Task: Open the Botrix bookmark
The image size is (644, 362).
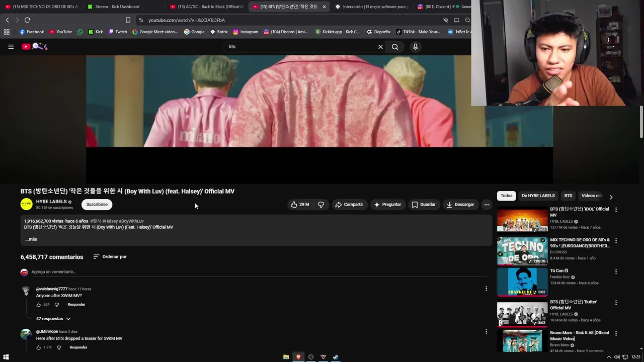Action: pyautogui.click(x=219, y=32)
